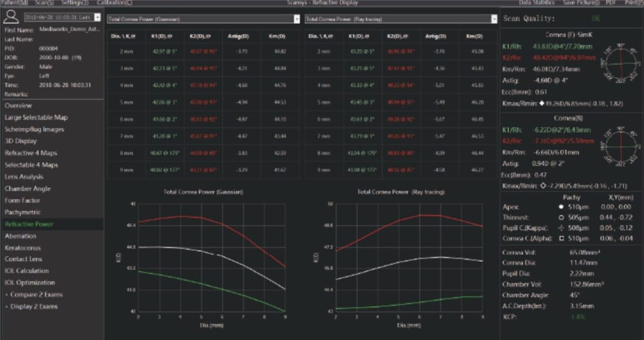Open the exam date-time dropdown

pos(97,17)
